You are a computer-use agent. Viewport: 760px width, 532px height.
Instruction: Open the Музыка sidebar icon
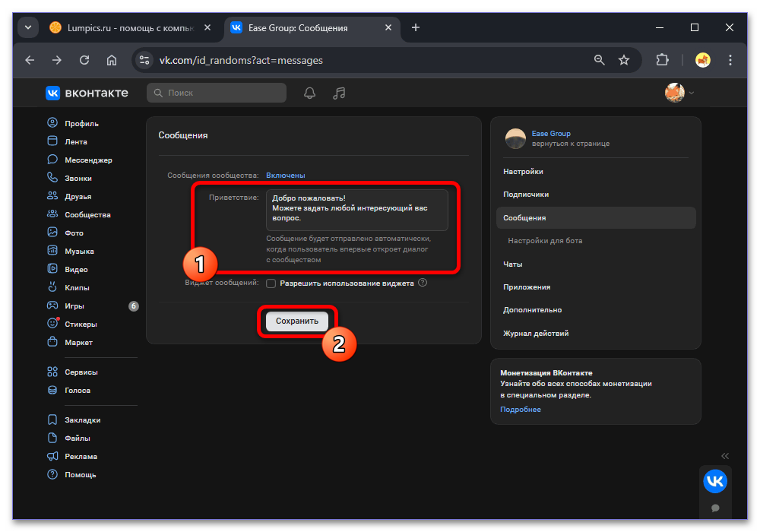pyautogui.click(x=52, y=251)
